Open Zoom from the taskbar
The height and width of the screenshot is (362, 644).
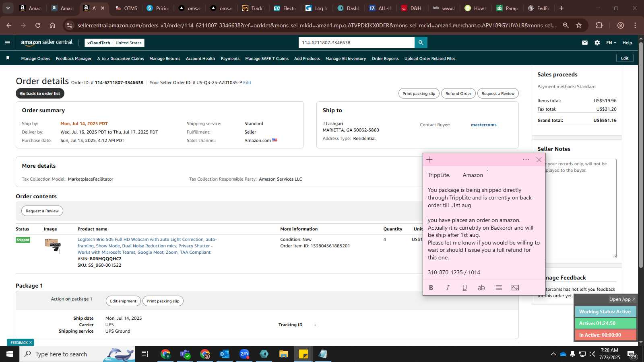click(244, 354)
